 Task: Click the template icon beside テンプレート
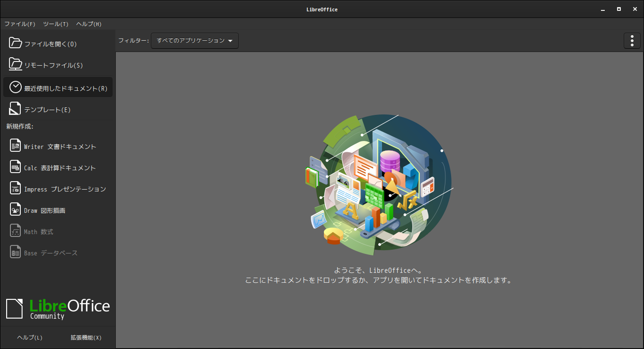[x=16, y=109]
